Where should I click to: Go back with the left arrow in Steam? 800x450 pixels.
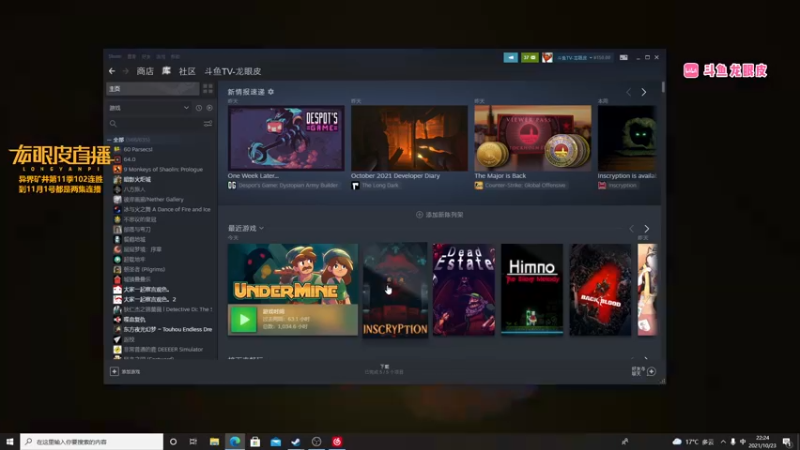click(x=112, y=71)
